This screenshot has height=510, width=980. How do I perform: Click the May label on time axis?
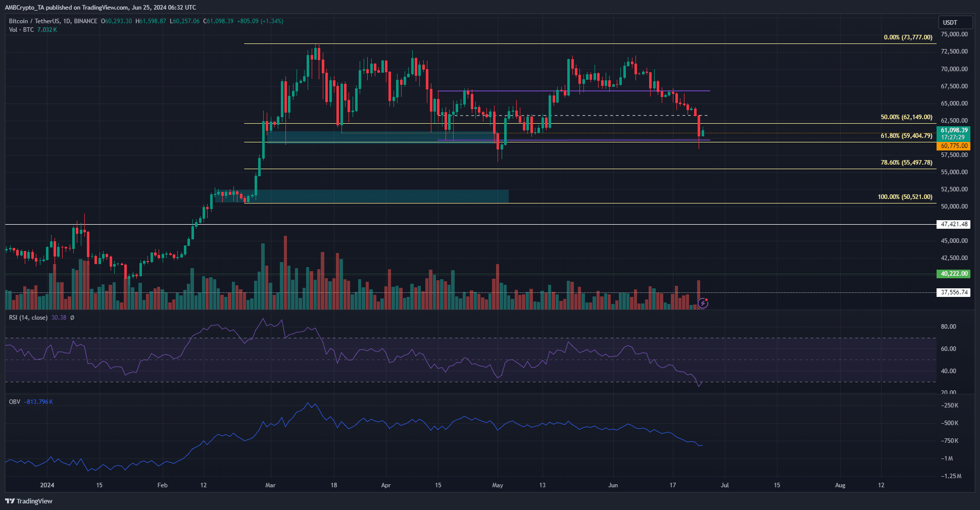click(498, 485)
